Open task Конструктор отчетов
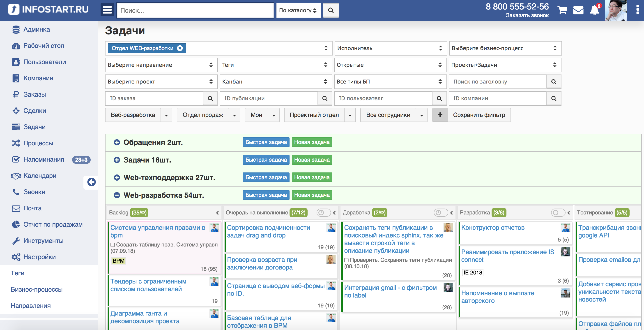This screenshot has height=330, width=644. coord(493,228)
